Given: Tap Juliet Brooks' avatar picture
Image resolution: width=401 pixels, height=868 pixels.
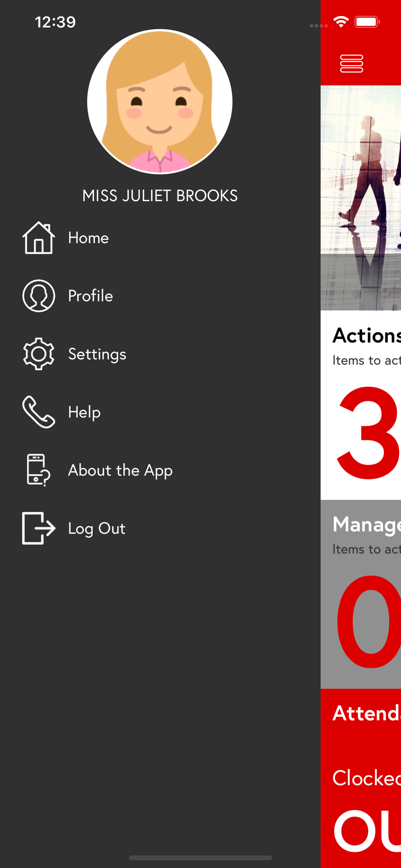Looking at the screenshot, I should click(x=160, y=102).
